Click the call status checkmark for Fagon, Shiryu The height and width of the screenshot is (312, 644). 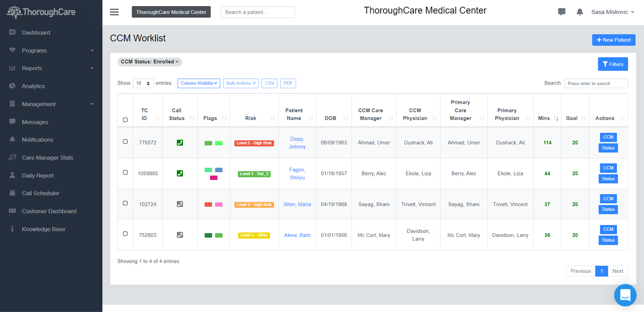(x=180, y=173)
